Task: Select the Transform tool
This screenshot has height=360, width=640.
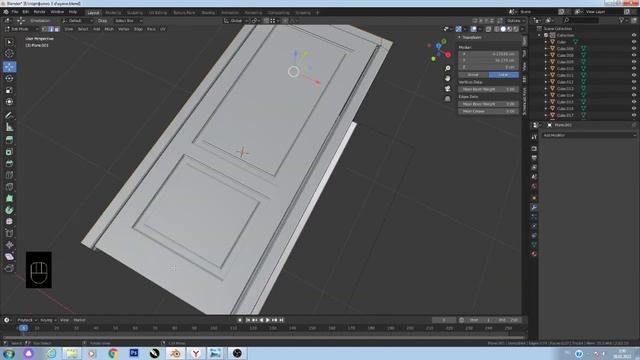Action: [x=9, y=102]
